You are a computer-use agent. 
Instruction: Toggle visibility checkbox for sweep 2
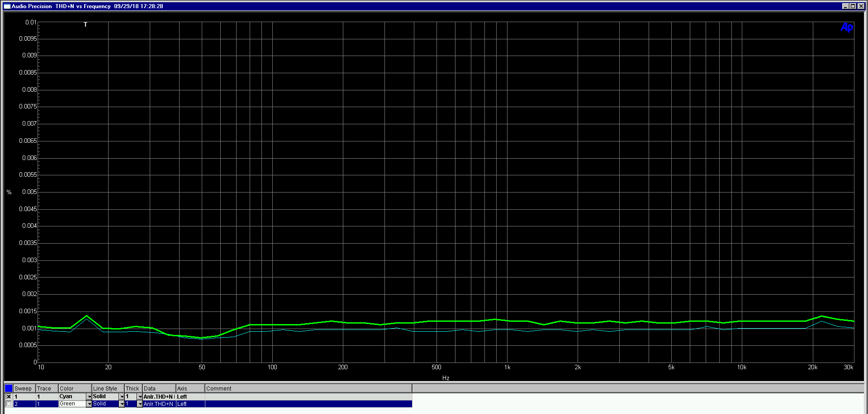9,404
